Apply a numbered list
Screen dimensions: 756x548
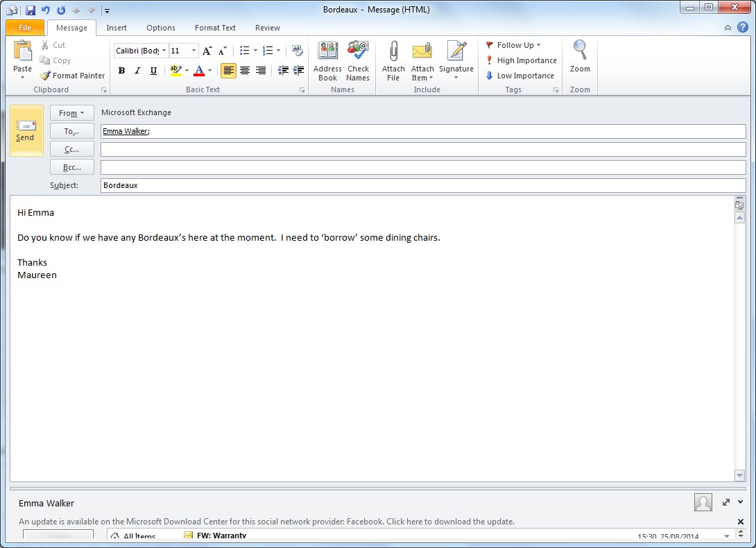click(x=268, y=51)
